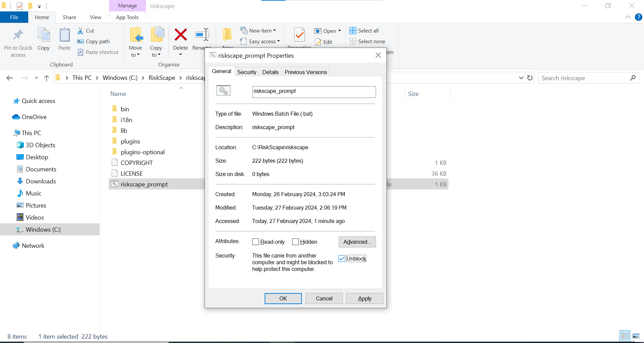Click Copy path in Clipboard group
Viewport: 644px width, 343px height.
coord(93,41)
